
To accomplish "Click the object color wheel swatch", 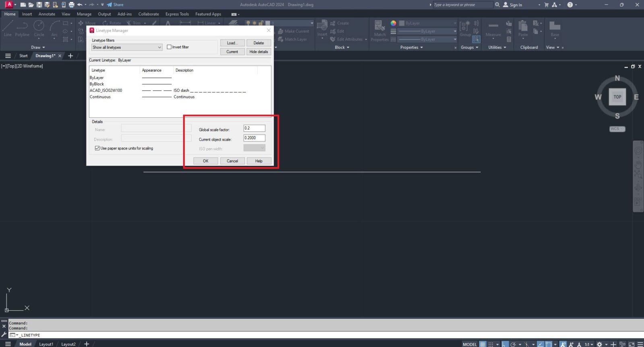I will click(393, 23).
